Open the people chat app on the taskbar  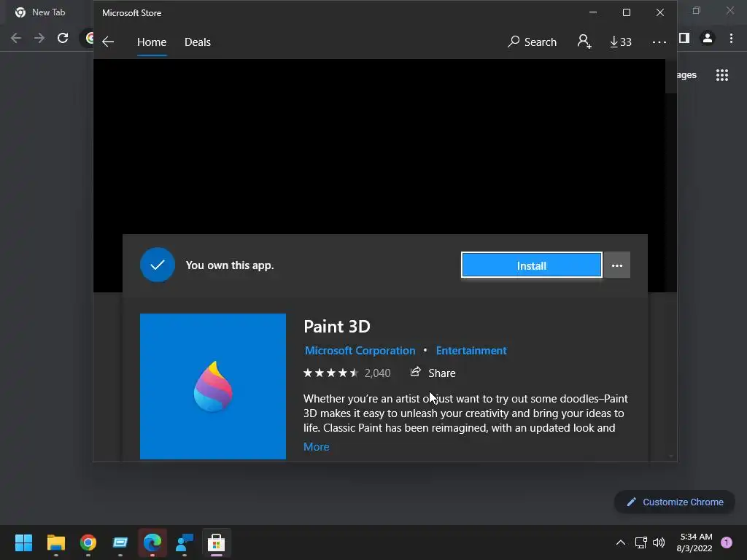click(185, 542)
